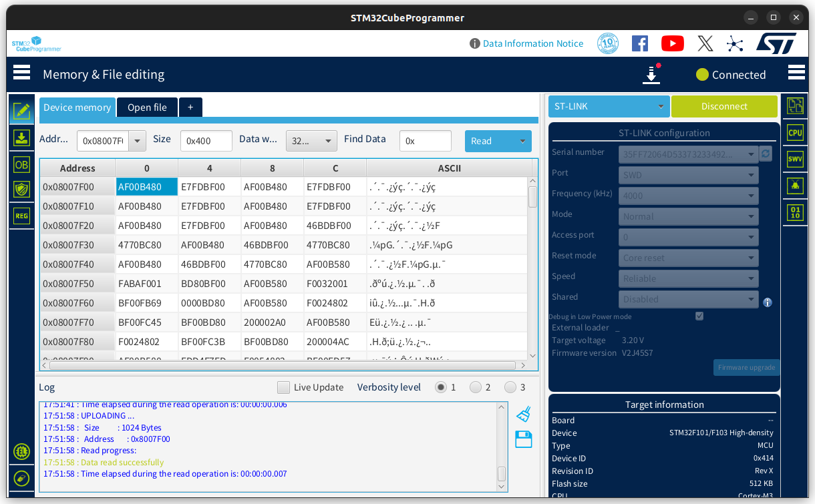This screenshot has height=504, width=815.
Task: Open the REG register viewer icon
Action: pyautogui.click(x=22, y=216)
